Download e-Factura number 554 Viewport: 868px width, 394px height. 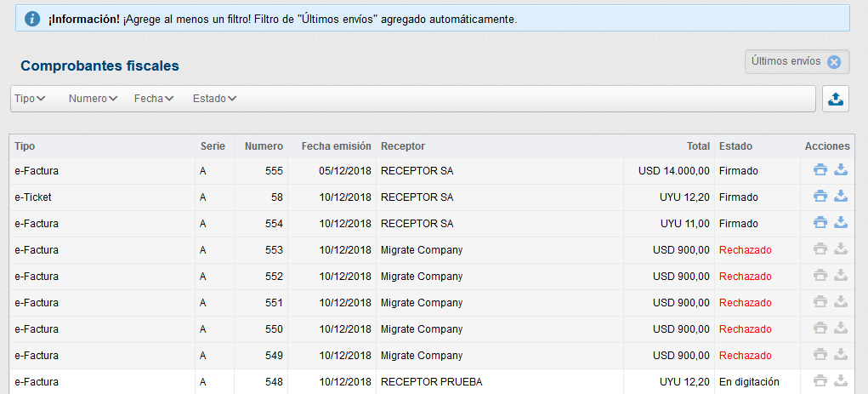click(841, 223)
